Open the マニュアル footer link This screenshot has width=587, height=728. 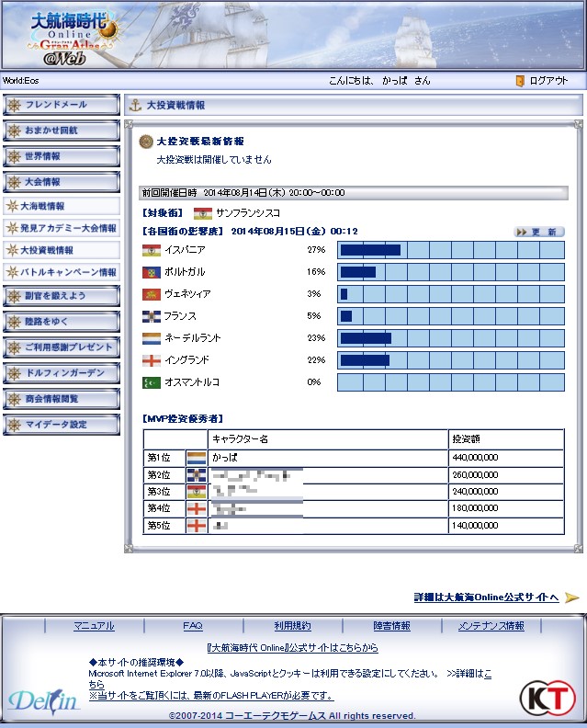pyautogui.click(x=95, y=626)
